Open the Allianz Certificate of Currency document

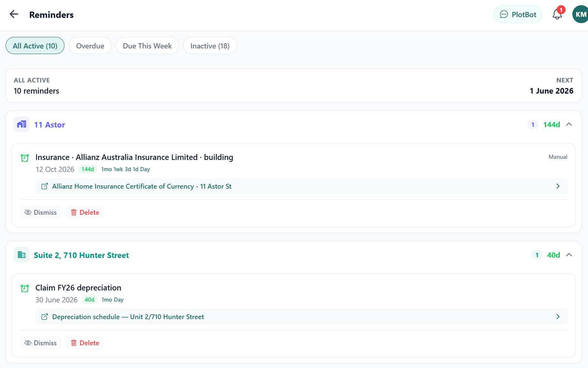(301, 186)
